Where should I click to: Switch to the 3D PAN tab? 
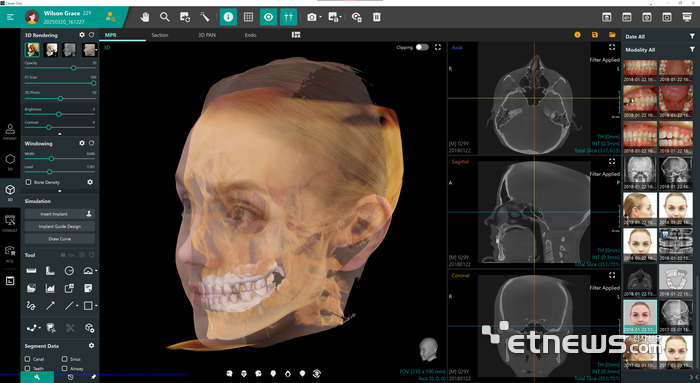pos(207,35)
